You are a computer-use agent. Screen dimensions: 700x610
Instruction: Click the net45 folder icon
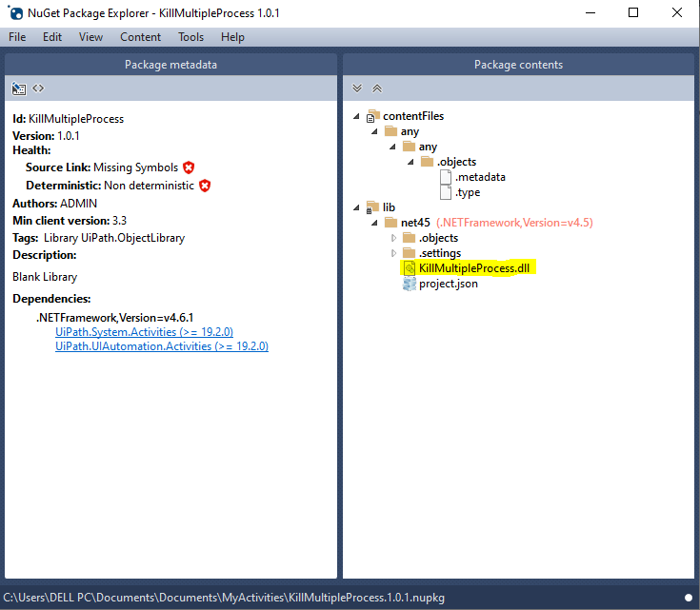point(390,223)
